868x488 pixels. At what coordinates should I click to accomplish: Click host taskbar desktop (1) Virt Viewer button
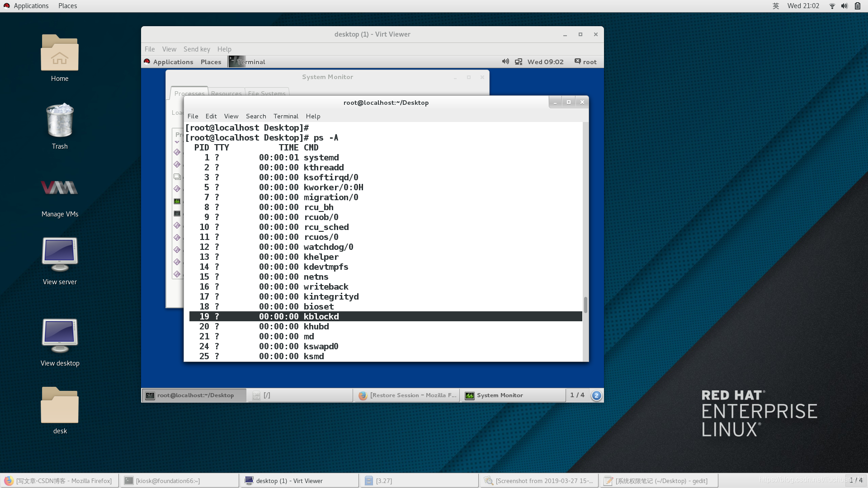pyautogui.click(x=299, y=481)
